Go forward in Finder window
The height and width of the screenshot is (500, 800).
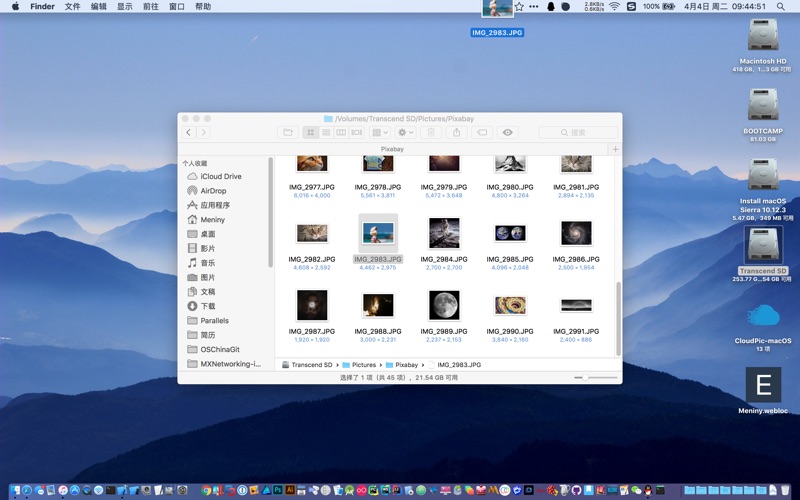(204, 133)
